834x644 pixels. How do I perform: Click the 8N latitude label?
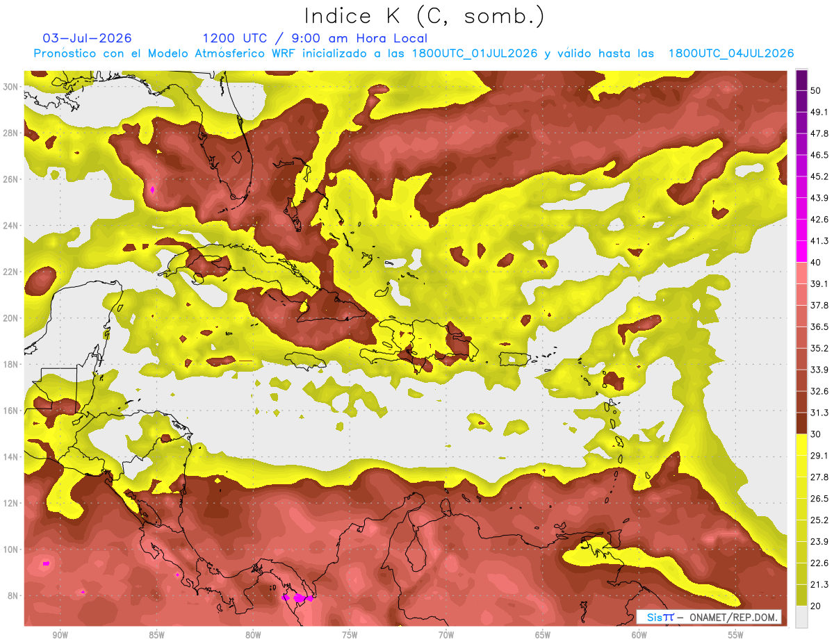[14, 595]
